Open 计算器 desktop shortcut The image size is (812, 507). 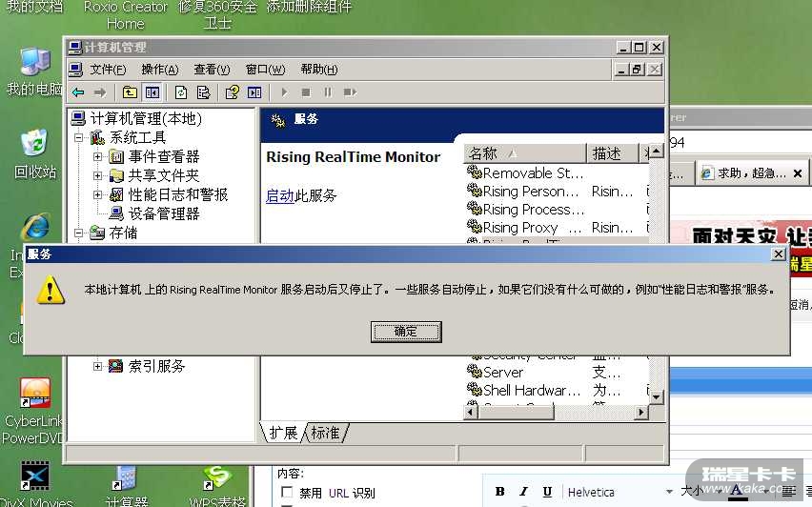[126, 486]
